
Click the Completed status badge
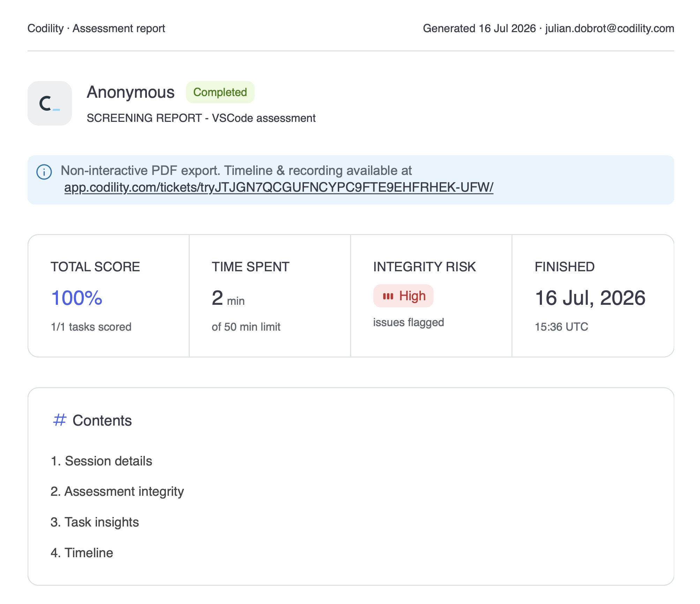pos(220,92)
